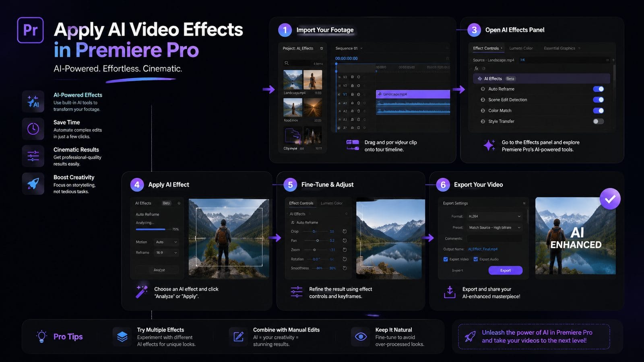Click the Premiere Pro Pr logo
The height and width of the screenshot is (362, 644).
tap(30, 30)
